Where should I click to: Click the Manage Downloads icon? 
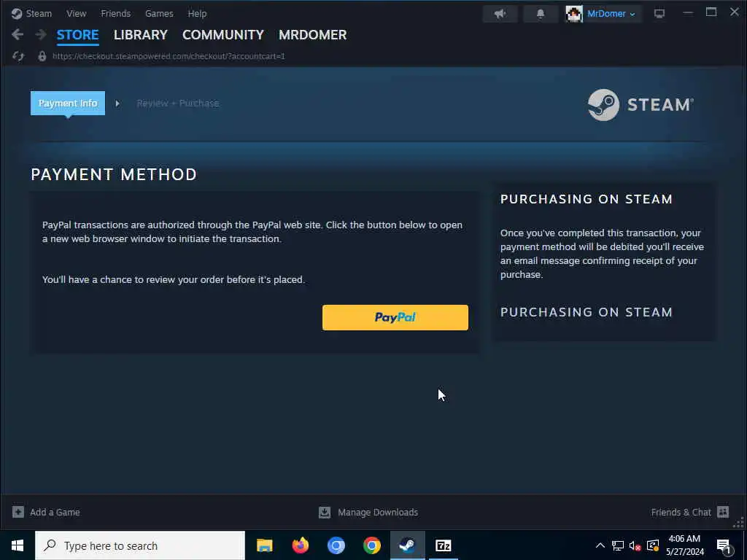click(325, 512)
